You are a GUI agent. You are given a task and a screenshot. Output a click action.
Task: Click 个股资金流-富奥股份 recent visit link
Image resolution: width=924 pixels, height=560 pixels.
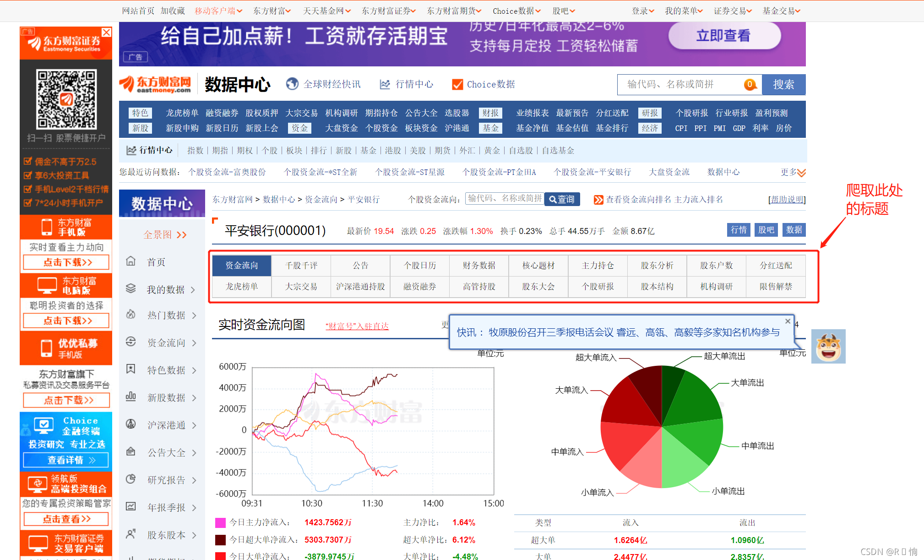pos(227,172)
